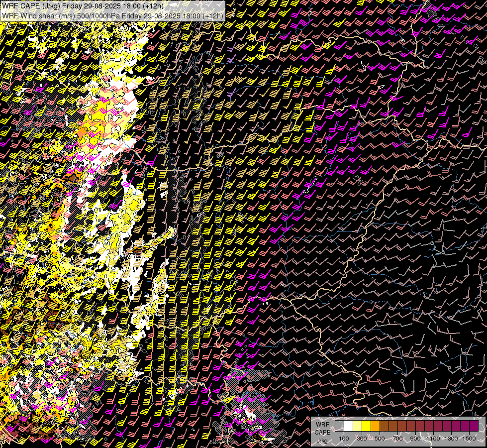
Task: Click the bright yellow CAPE legend swatch
Action: [x=367, y=426]
